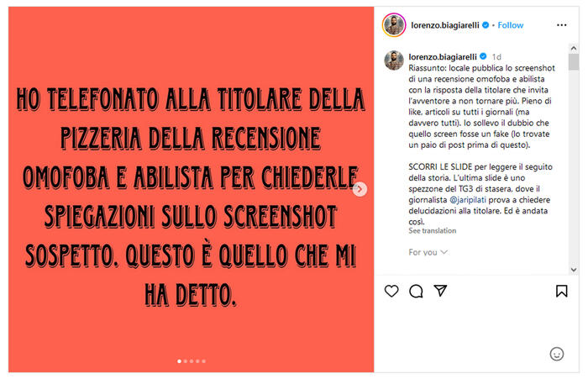The height and width of the screenshot is (379, 588).
Task: Open comments with the speech bubble icon
Action: tap(416, 291)
